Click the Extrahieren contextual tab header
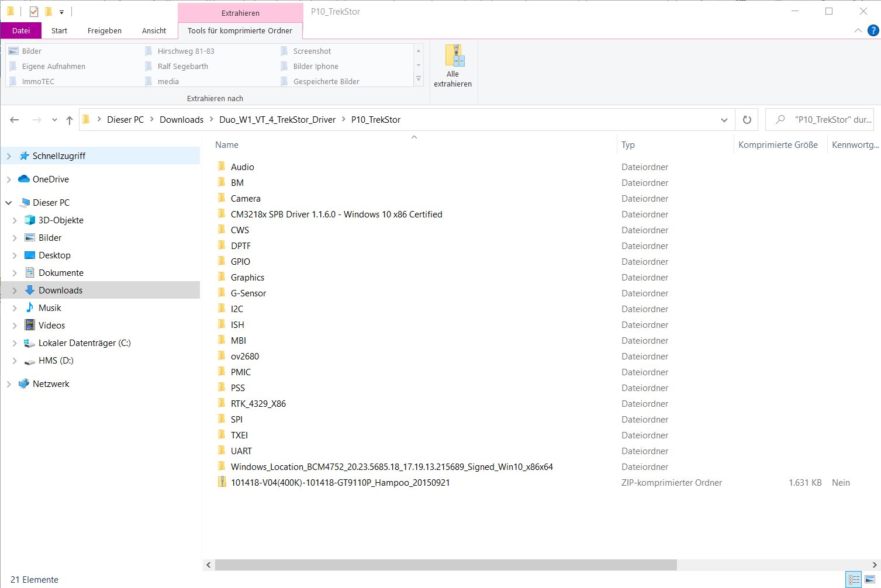This screenshot has width=881, height=588. point(240,13)
